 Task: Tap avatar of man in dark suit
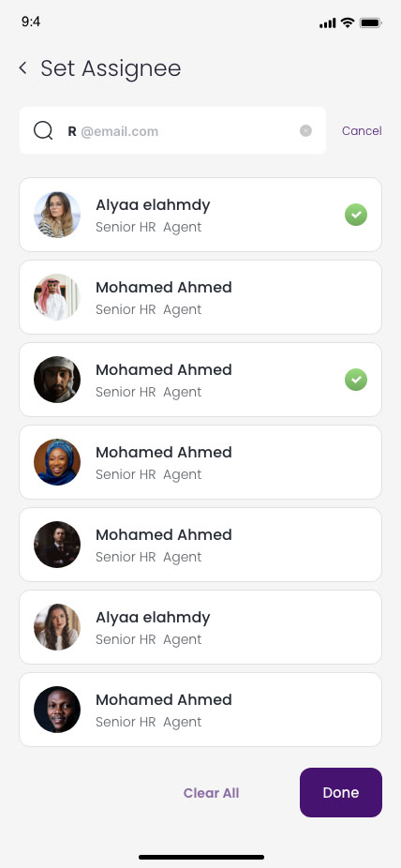[57, 545]
